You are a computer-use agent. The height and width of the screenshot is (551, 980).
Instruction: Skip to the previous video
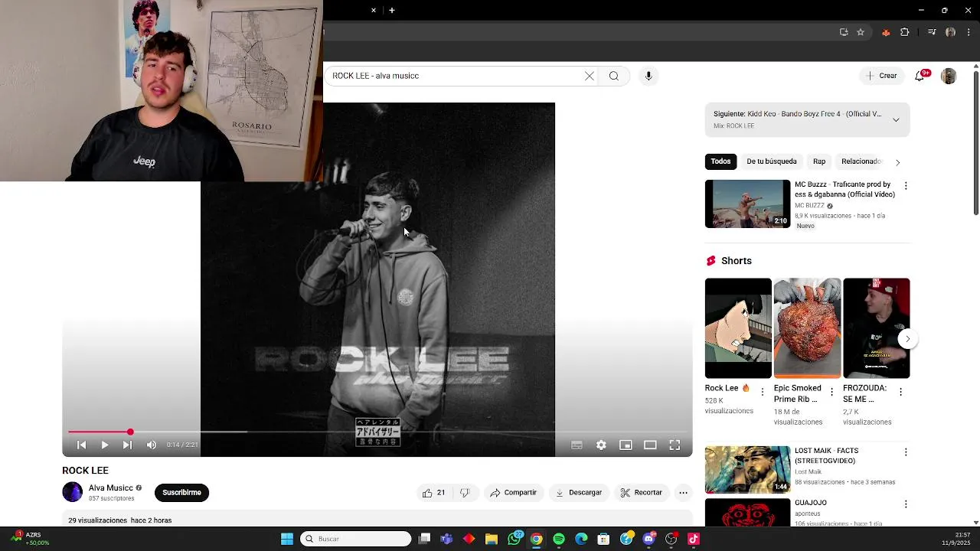pos(82,445)
